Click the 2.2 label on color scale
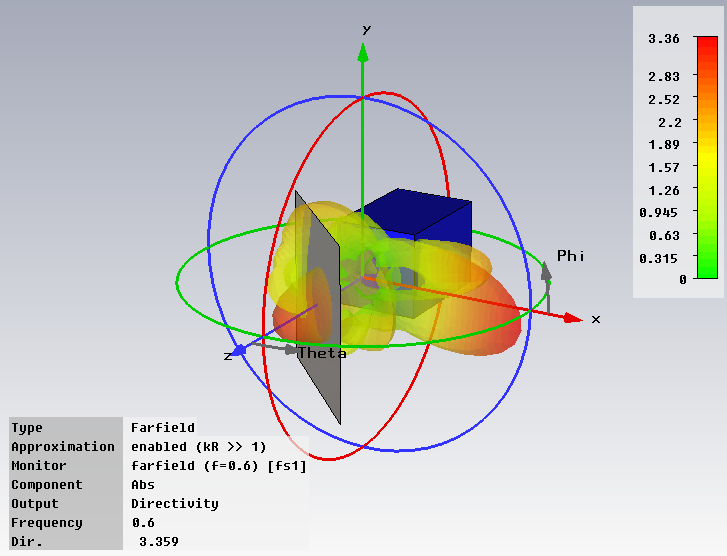Image resolution: width=727 pixels, height=556 pixels. 670,122
